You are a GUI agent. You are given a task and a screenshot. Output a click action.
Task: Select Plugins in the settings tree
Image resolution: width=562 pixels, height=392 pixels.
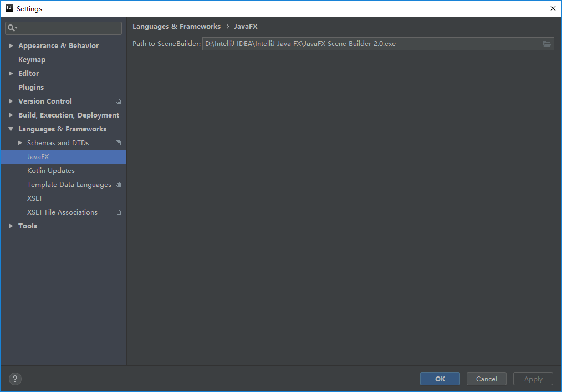31,88
